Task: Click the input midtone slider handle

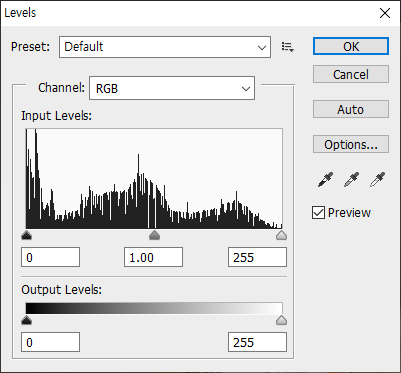Action: (x=154, y=235)
